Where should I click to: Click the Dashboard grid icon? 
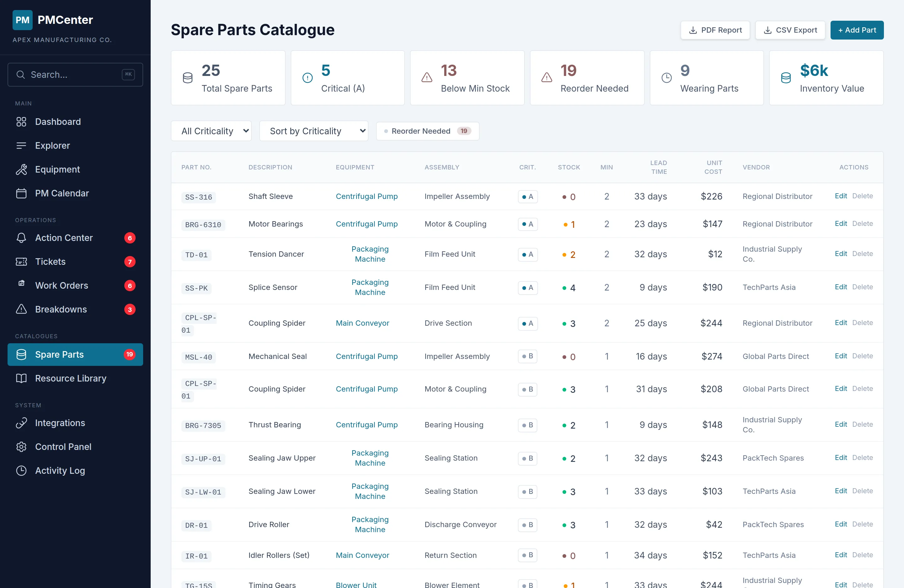point(21,122)
